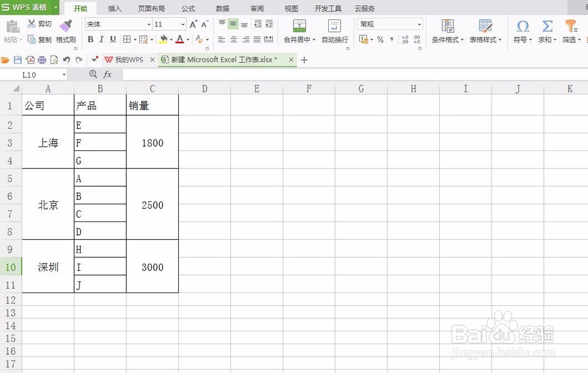Viewport: 588px width, 373px height.
Task: Switch to 公式 (Formulas) tab
Action: [x=188, y=8]
